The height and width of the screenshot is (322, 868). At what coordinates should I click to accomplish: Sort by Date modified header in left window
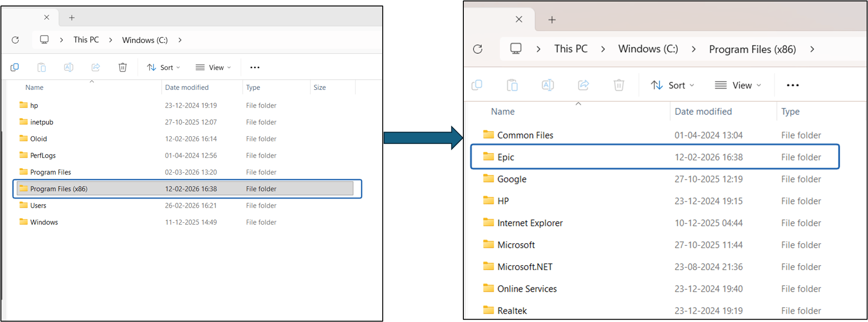pyautogui.click(x=187, y=87)
